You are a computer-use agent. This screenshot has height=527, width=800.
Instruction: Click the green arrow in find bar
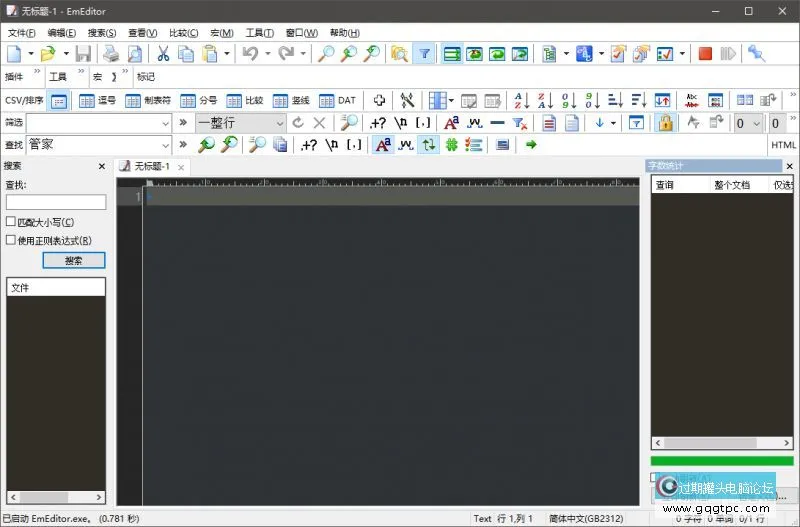[531, 145]
